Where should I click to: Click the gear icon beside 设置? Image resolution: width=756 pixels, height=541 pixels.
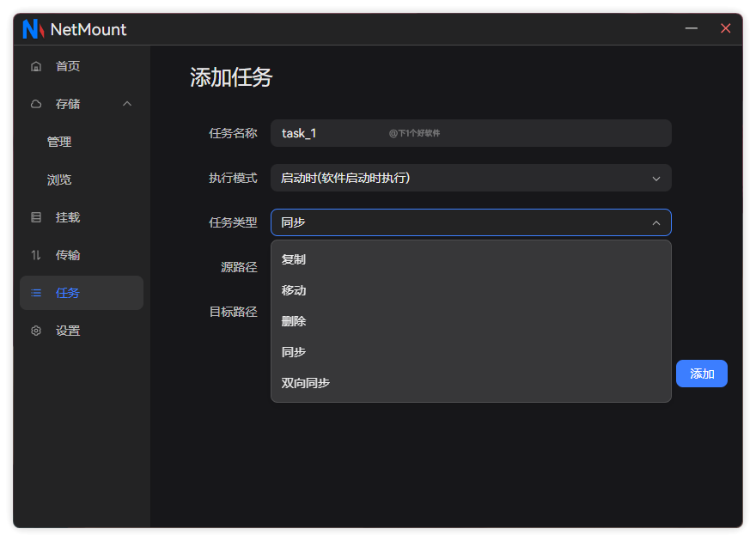pos(36,331)
